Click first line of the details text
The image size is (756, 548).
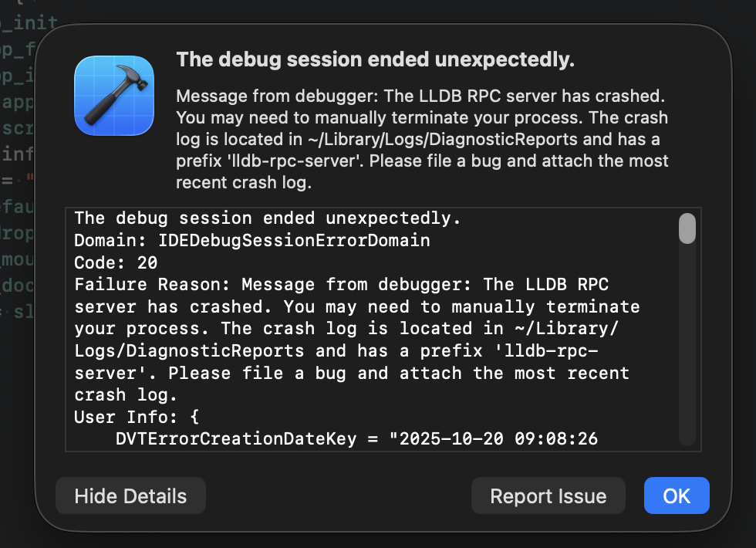coord(267,219)
